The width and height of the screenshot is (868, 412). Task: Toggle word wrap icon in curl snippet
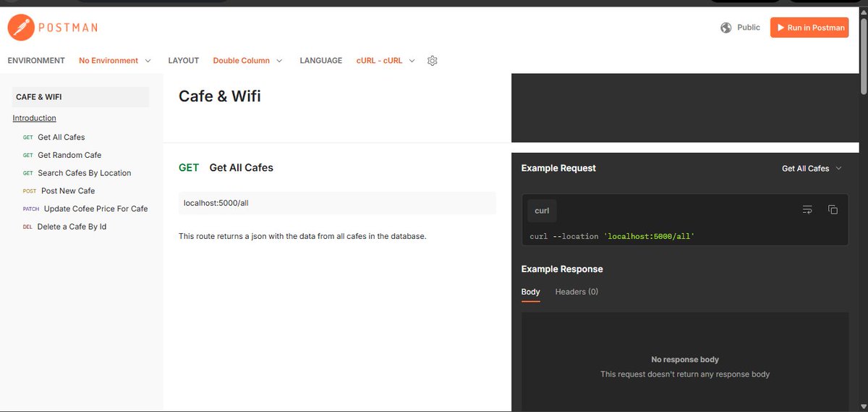808,210
